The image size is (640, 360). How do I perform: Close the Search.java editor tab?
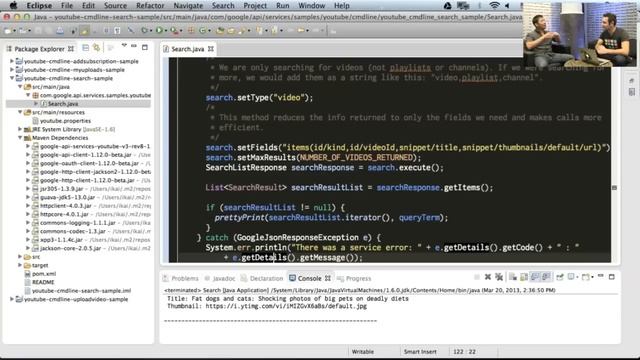[x=211, y=49]
